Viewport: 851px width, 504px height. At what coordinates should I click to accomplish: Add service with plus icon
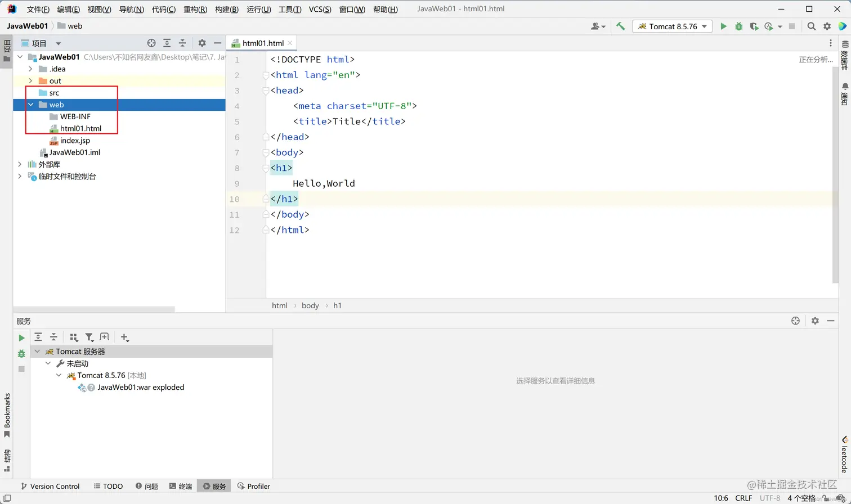point(124,337)
